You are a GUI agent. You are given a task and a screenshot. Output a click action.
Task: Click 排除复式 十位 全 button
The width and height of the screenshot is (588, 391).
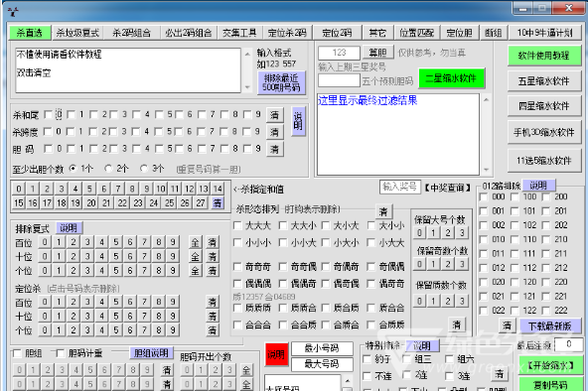click(x=195, y=257)
